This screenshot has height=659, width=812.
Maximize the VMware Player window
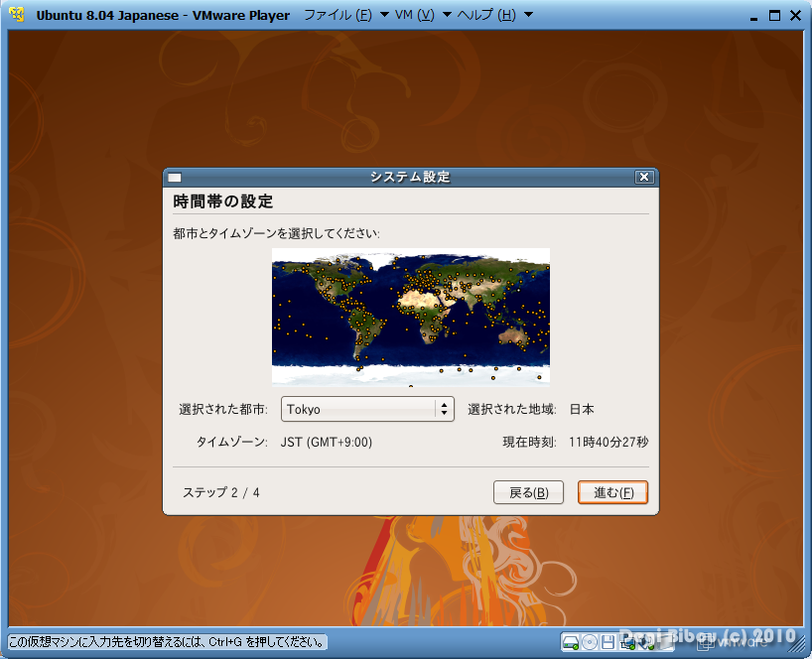coord(774,16)
